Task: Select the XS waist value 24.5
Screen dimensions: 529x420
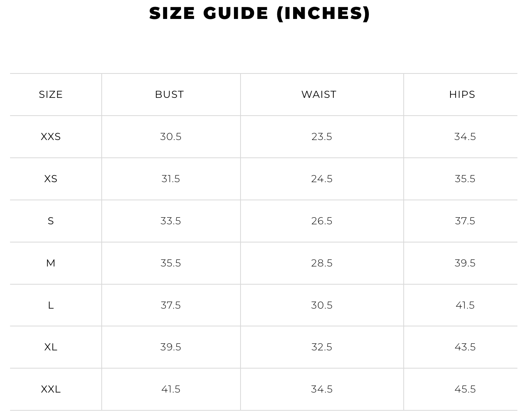Action: click(x=322, y=179)
